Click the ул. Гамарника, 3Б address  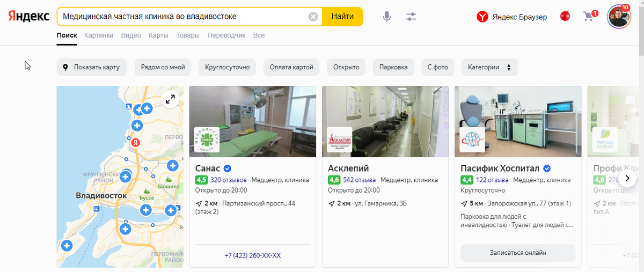[380, 203]
